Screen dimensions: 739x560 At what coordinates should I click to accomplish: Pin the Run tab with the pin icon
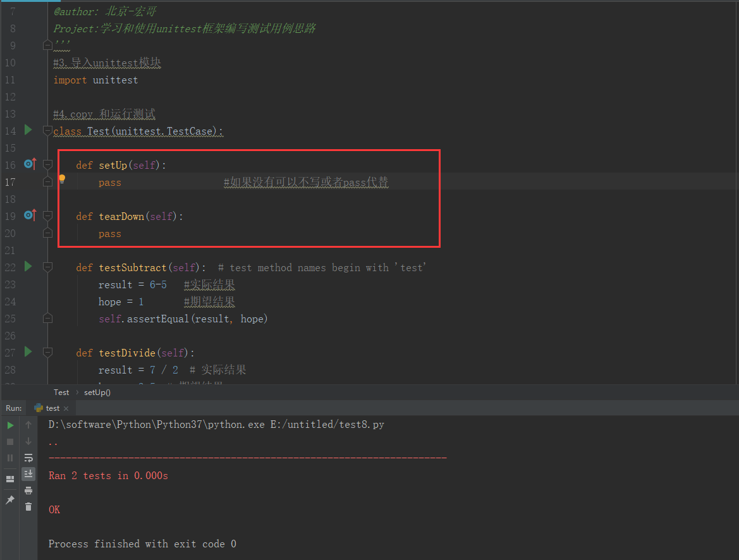(x=10, y=500)
